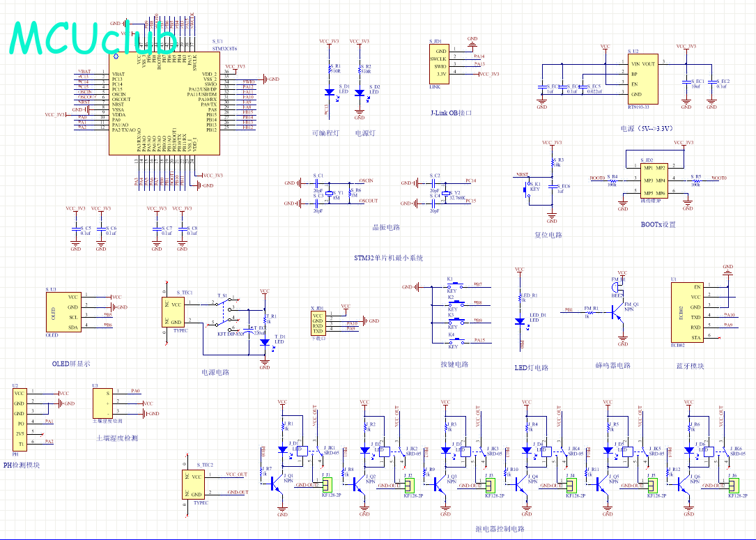
Task: Click the K1 push button on PB7
Action: pos(456,286)
